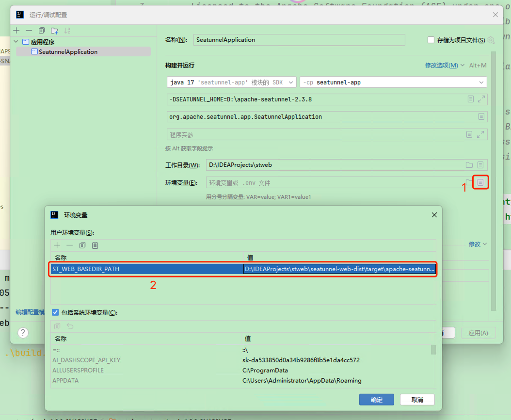The width and height of the screenshot is (511, 420).
Task: Toggle 存储为项目文件 checkbox
Action: tap(431, 40)
